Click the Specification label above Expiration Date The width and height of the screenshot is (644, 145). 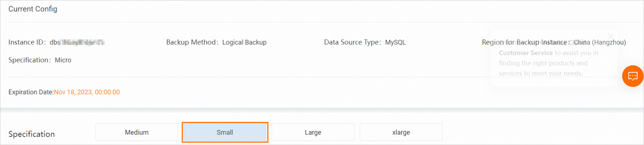[29, 60]
